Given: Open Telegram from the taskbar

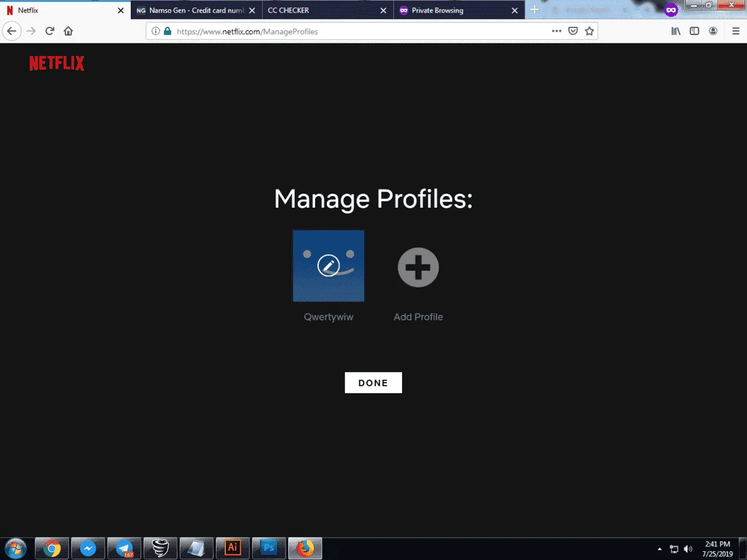Looking at the screenshot, I should (x=124, y=549).
